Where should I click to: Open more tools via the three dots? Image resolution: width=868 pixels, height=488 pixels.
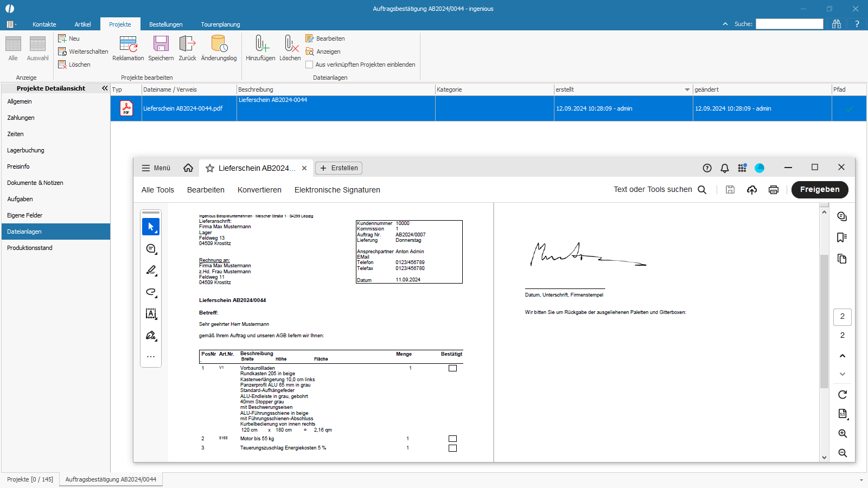(151, 357)
